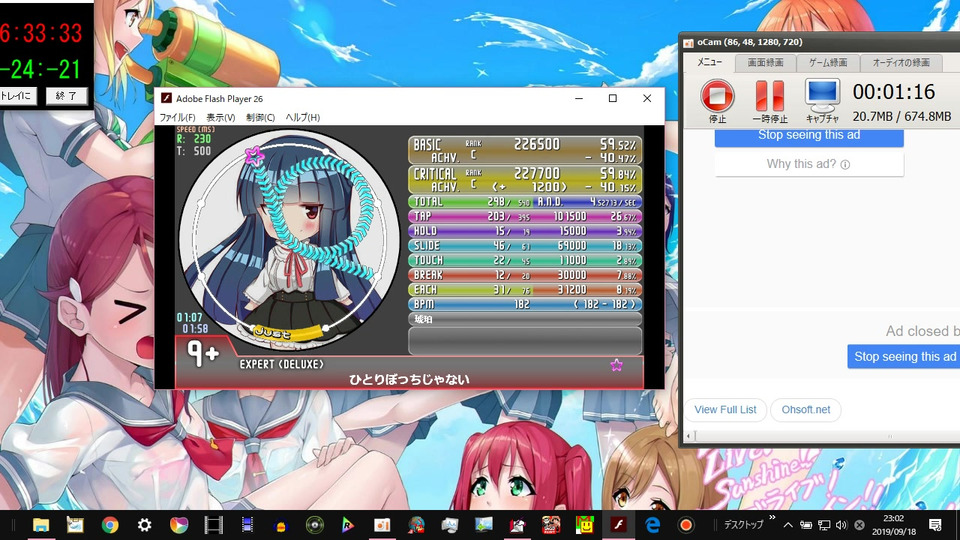Click the CRITICAL ACHV. score row
The image size is (960, 540).
[x=525, y=180]
